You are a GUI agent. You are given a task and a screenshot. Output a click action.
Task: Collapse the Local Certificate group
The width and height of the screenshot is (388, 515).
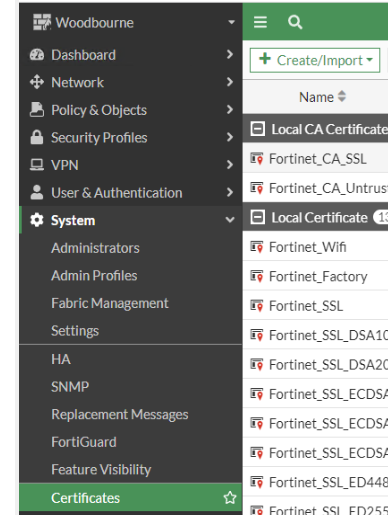point(258,217)
